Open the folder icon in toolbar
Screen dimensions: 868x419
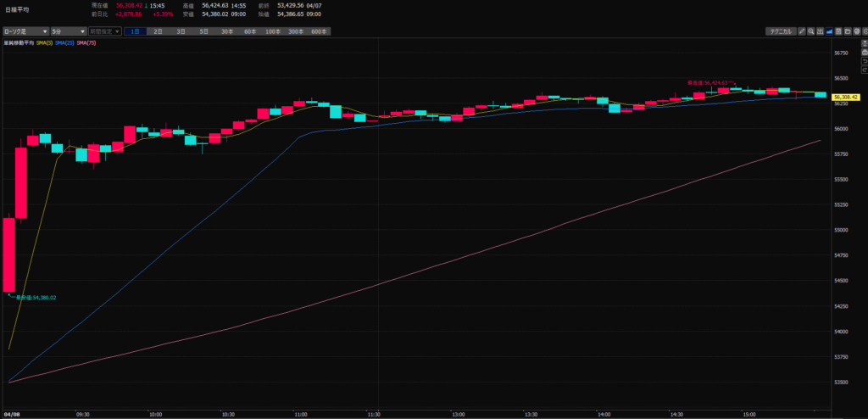pos(848,31)
